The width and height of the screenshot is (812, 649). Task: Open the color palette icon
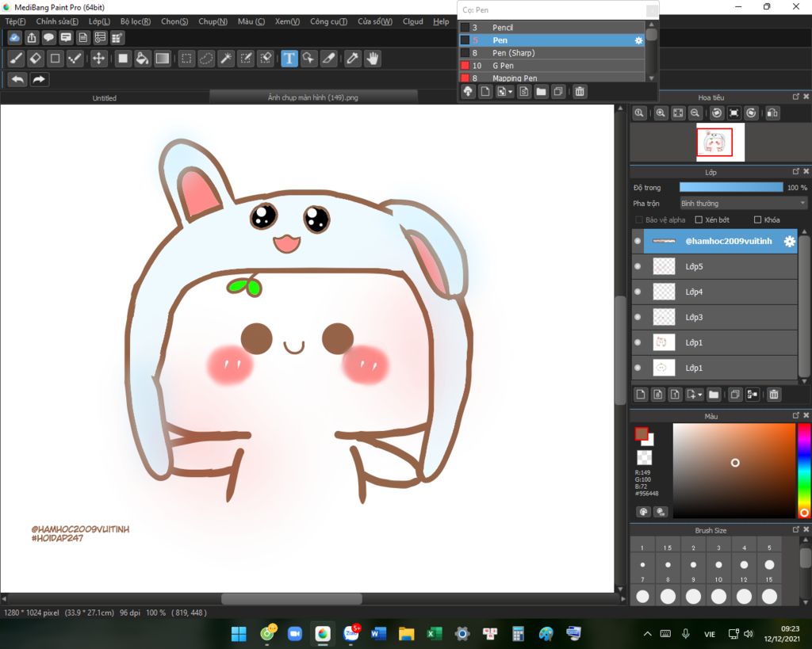(643, 512)
